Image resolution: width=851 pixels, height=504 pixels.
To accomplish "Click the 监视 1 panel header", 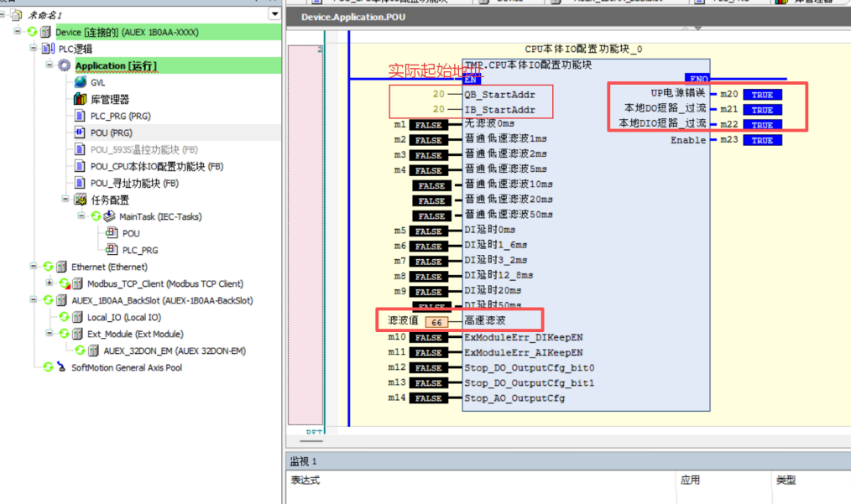I will point(568,461).
